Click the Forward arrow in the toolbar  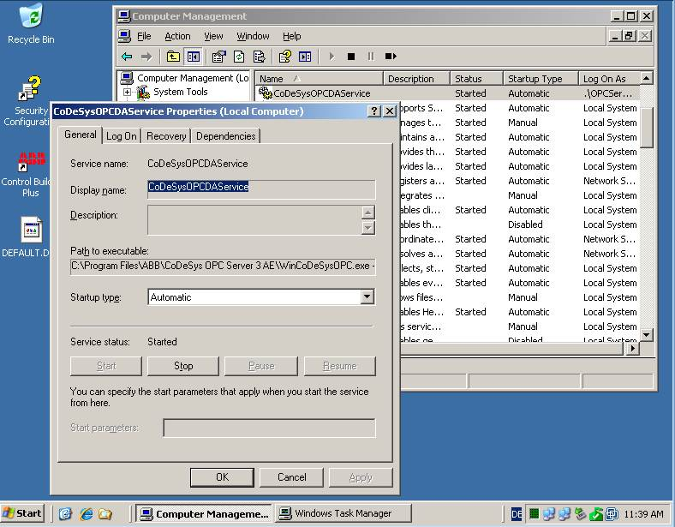(x=146, y=56)
